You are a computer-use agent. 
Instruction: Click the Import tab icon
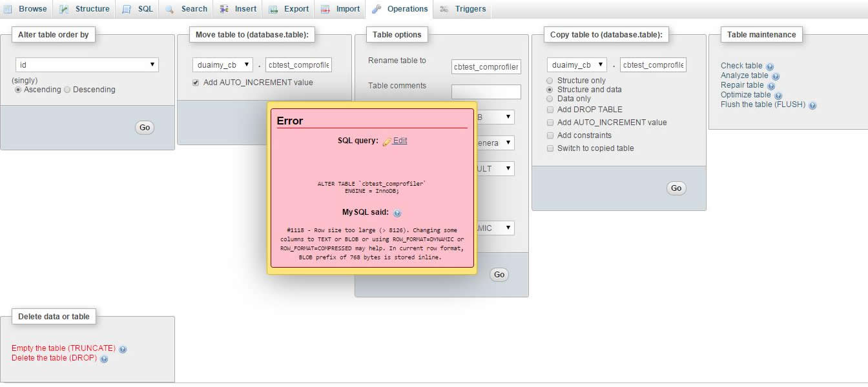tap(325, 9)
